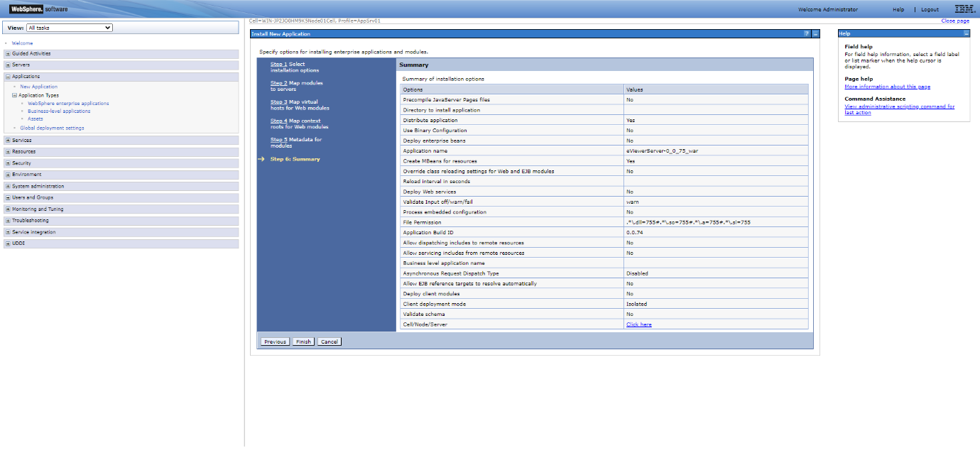
Task: Open Click here for Cell/Node/Server details
Action: 638,324
